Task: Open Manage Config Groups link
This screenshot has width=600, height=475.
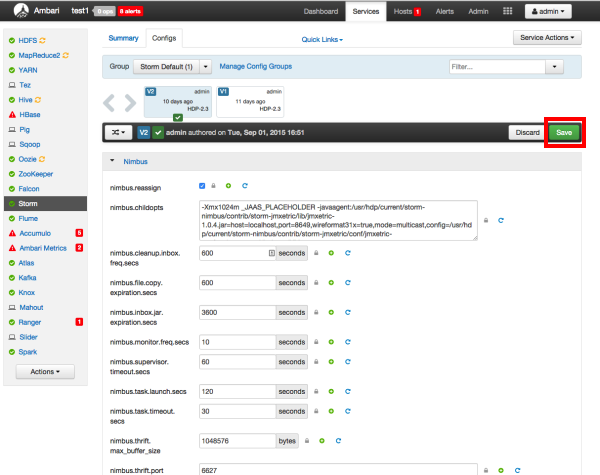Action: click(x=256, y=66)
